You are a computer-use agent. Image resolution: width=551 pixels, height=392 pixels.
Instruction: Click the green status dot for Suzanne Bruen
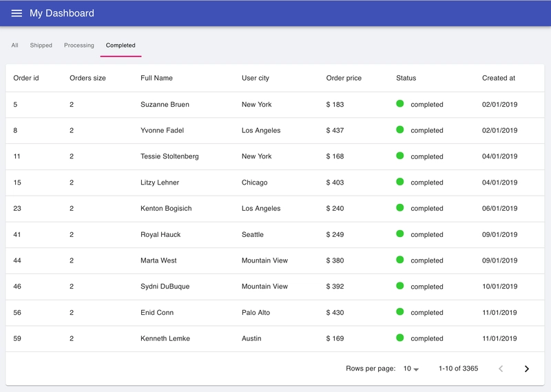click(x=400, y=103)
